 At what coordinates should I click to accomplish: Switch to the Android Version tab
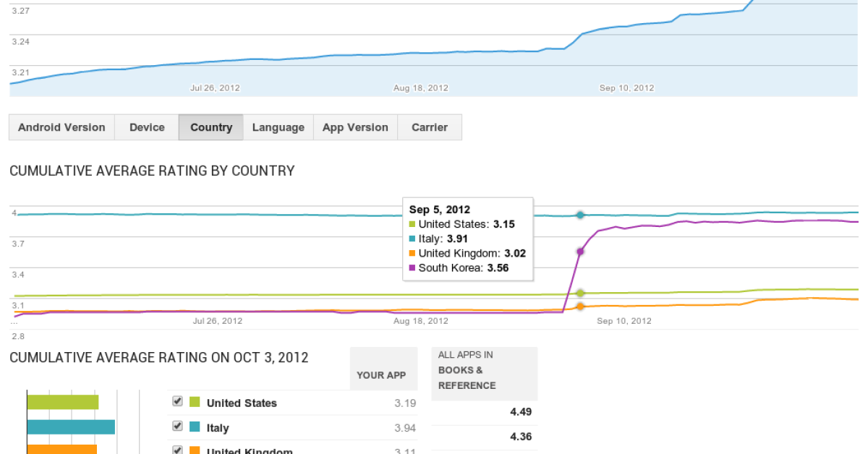(61, 127)
